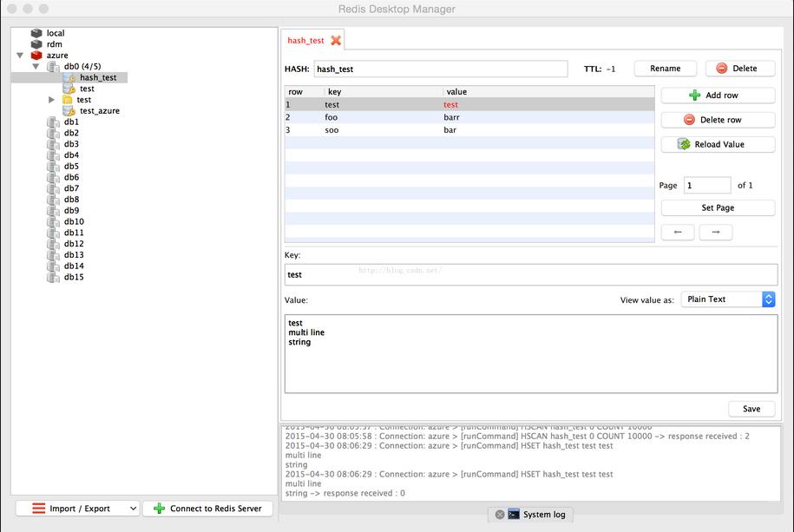Screen dimensions: 794x532
Task: Click the System log label
Action: [x=544, y=515]
